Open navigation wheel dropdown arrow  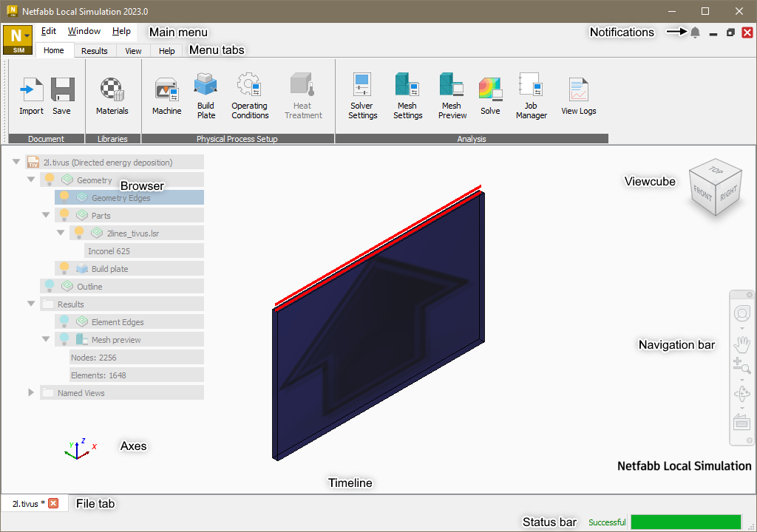pos(742,329)
